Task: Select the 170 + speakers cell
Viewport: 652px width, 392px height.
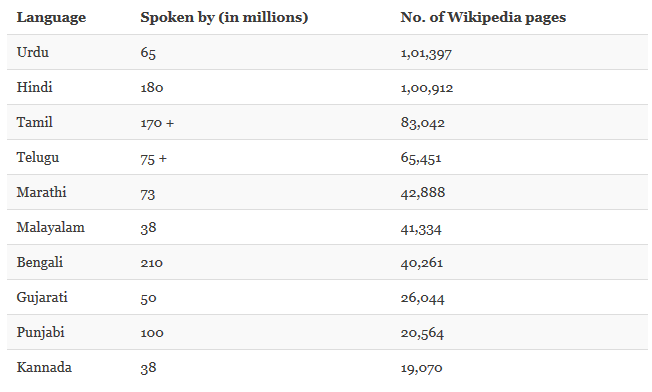Action: (x=157, y=123)
